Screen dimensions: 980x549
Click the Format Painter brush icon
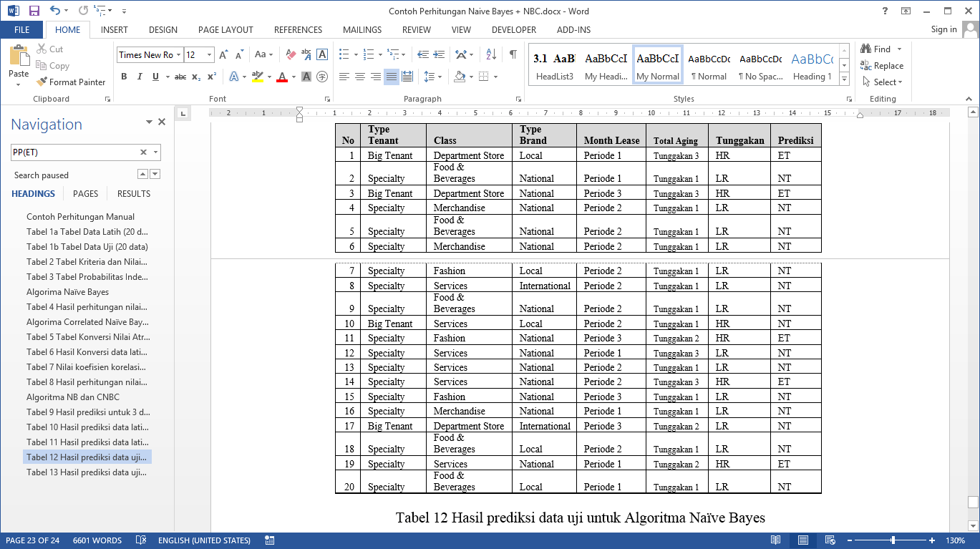click(x=42, y=82)
